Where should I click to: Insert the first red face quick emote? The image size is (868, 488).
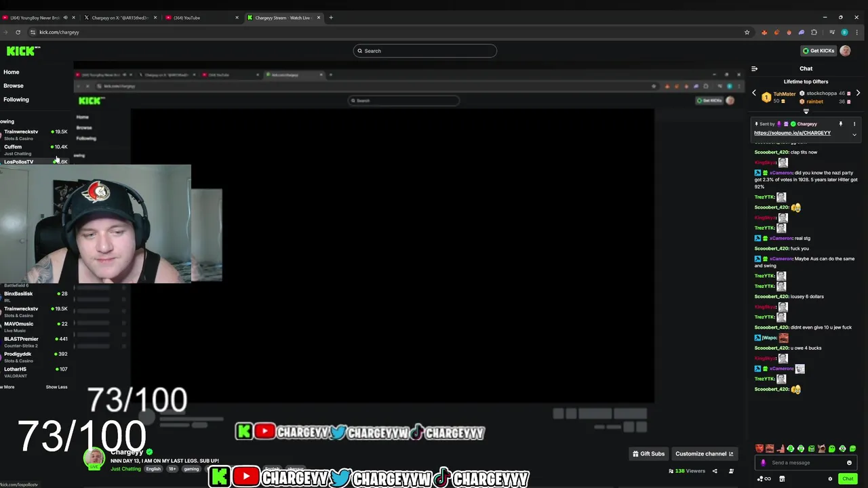click(x=759, y=449)
